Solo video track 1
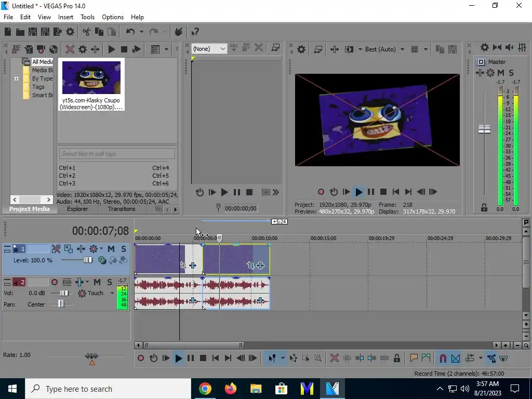This screenshot has width=532, height=399. coord(124,249)
